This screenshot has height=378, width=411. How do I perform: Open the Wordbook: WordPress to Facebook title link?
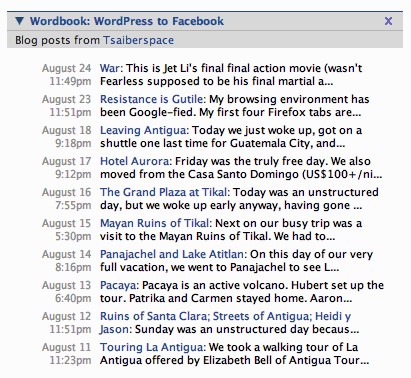[127, 21]
